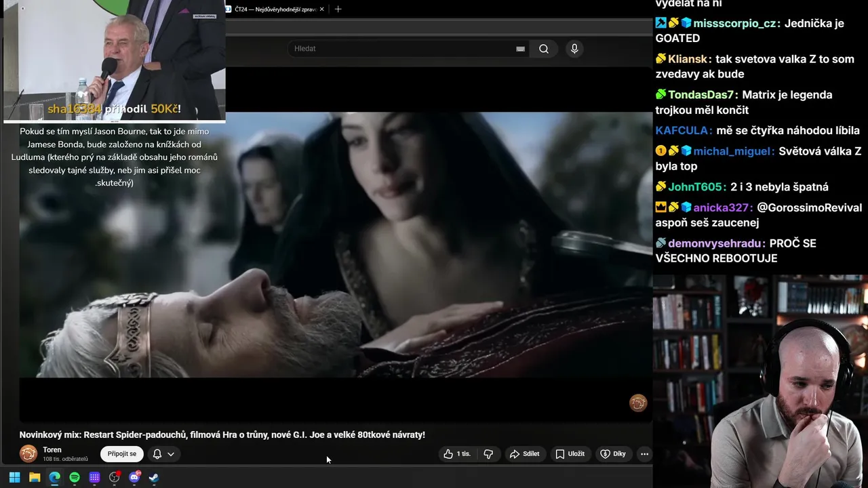The height and width of the screenshot is (488, 868).
Task: Open the purple grid app in taskbar
Action: (x=94, y=477)
